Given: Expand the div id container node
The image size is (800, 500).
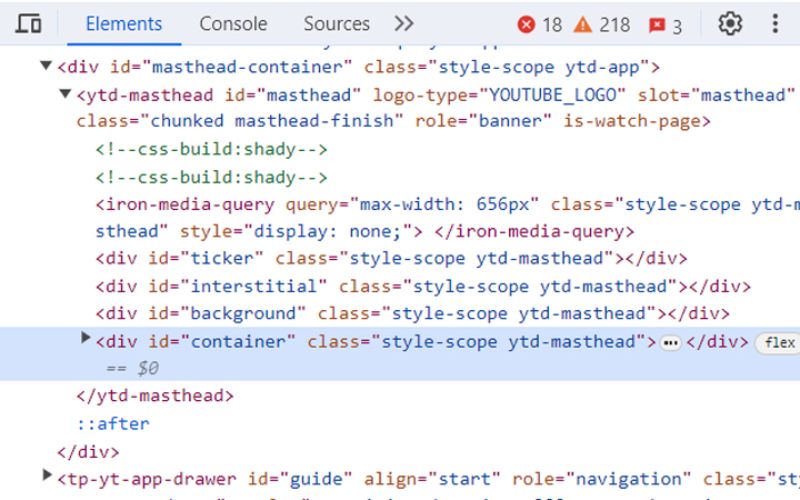Looking at the screenshot, I should tap(86, 338).
